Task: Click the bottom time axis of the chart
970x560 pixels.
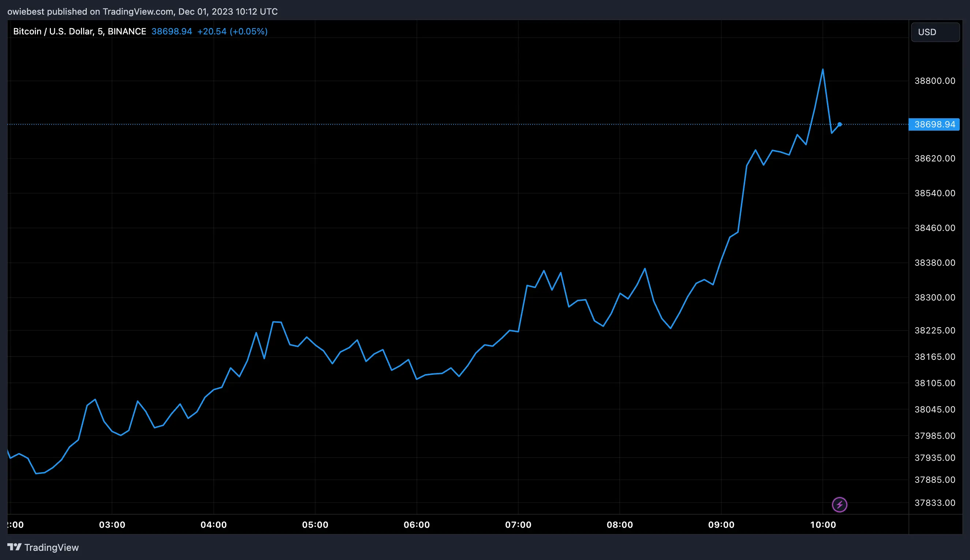Action: (x=462, y=524)
